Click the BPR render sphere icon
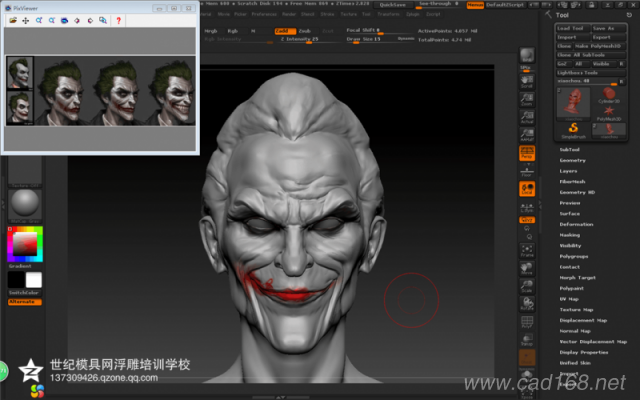640x400 pixels. point(527,55)
